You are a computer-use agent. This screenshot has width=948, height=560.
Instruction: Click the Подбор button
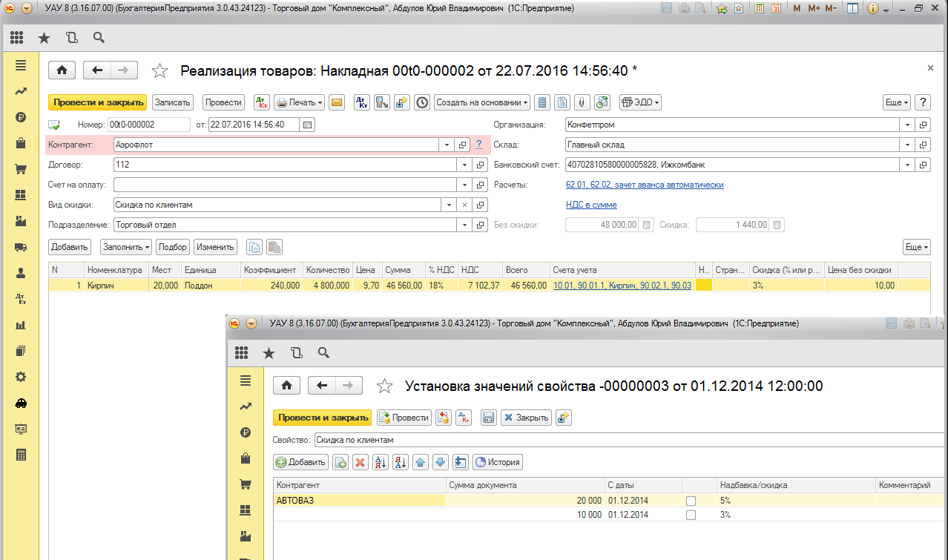pos(173,247)
